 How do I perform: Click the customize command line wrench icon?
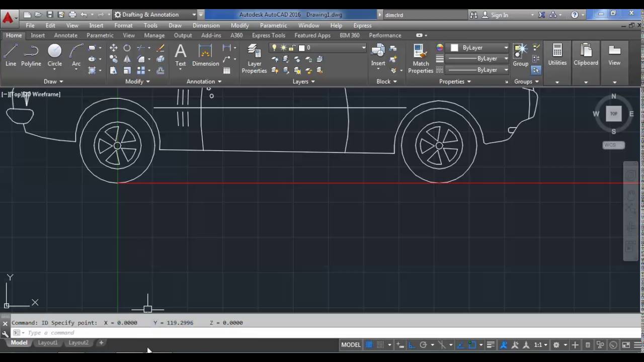pyautogui.click(x=5, y=333)
